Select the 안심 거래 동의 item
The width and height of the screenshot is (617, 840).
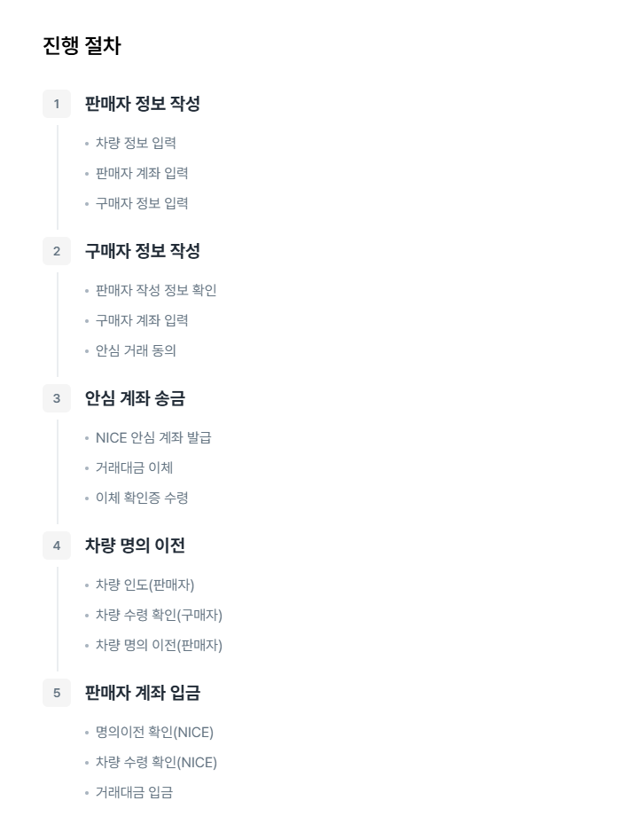click(x=136, y=350)
